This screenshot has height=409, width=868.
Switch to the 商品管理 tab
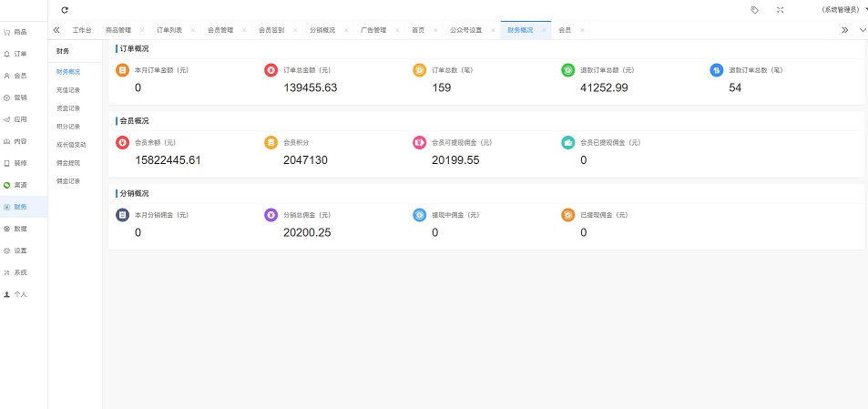(x=117, y=30)
